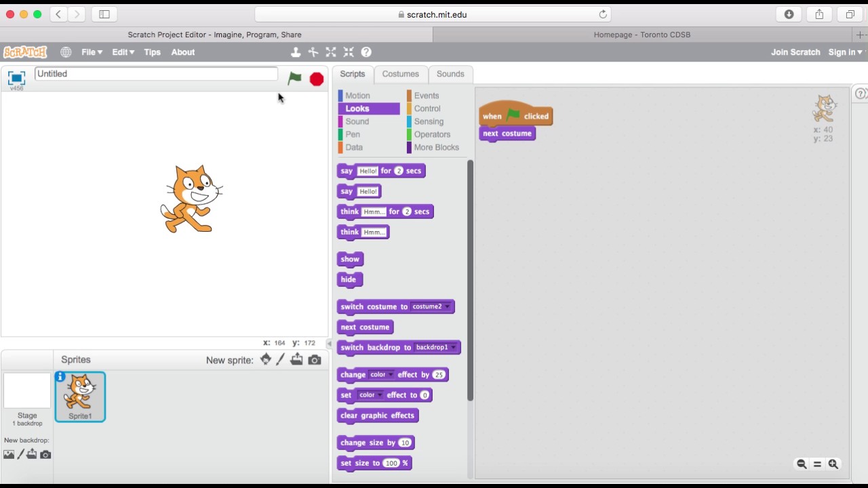The width and height of the screenshot is (868, 488).
Task: Click Safari back navigation button
Action: coord(58,14)
